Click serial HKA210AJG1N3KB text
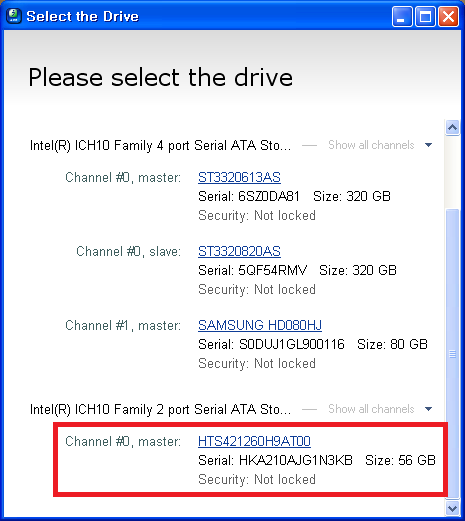Image resolution: width=465 pixels, height=521 pixels. 296,460
